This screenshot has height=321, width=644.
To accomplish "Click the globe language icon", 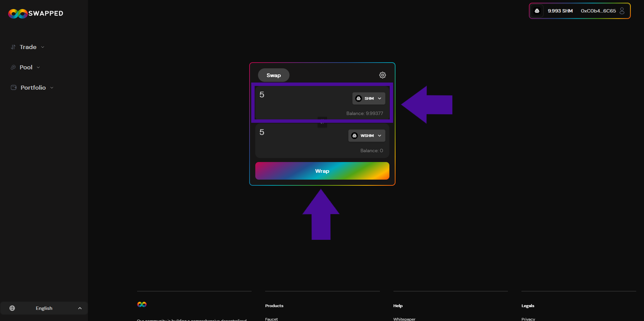I will [x=12, y=308].
